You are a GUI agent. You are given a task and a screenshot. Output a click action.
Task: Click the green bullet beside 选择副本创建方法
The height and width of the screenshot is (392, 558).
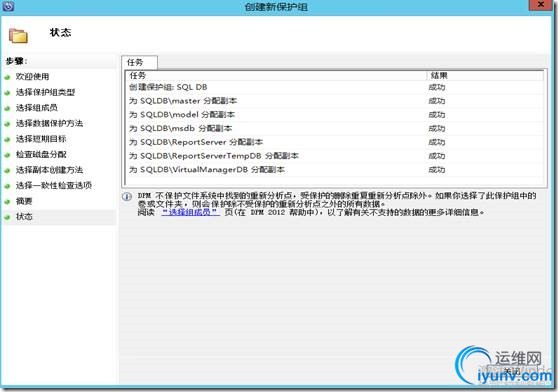pos(7,171)
